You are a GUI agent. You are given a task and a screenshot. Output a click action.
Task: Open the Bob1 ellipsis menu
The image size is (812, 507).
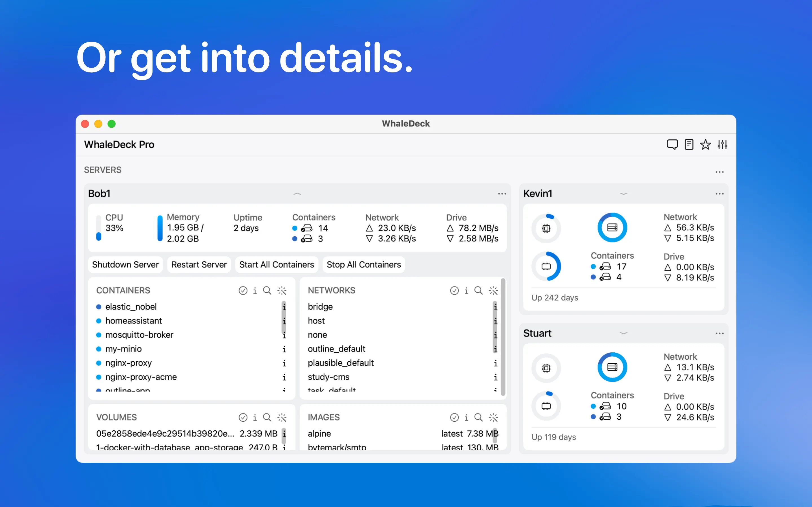[502, 194]
